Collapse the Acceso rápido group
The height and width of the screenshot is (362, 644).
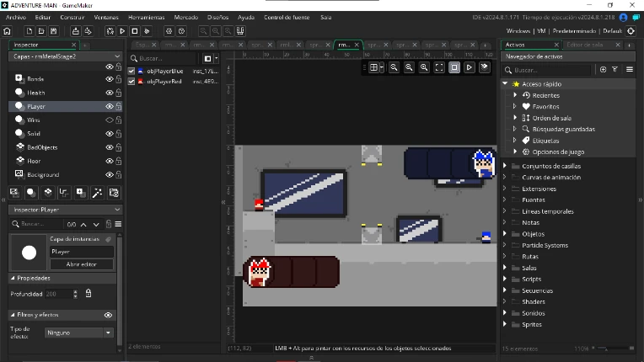[x=505, y=83]
